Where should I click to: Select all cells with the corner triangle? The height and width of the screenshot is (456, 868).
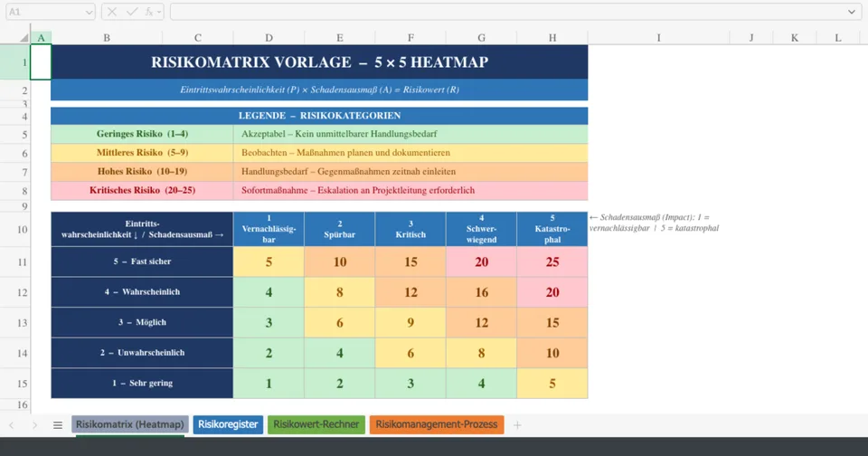click(x=24, y=38)
